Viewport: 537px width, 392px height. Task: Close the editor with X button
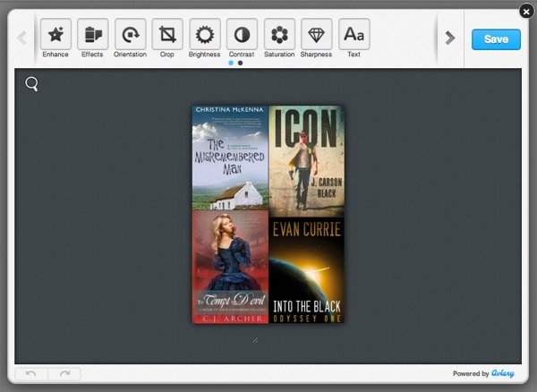[526, 12]
